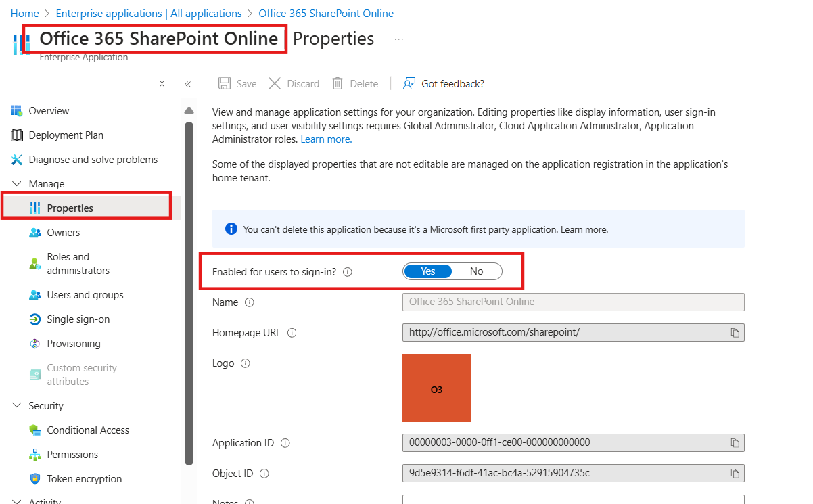Viewport: 813px width, 504px height.
Task: Close the sidebar search with the X
Action: click(162, 84)
